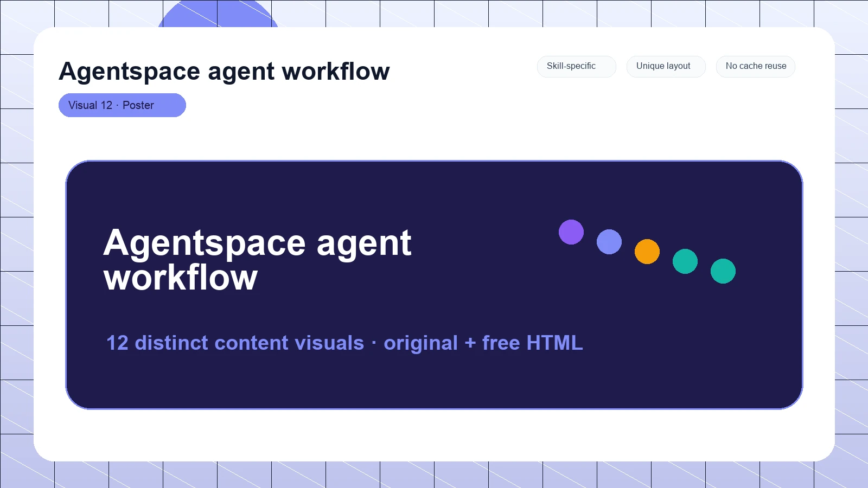Image resolution: width=868 pixels, height=488 pixels.
Task: Click the '12 distinct content visuals' subtitle
Action: coord(344,343)
